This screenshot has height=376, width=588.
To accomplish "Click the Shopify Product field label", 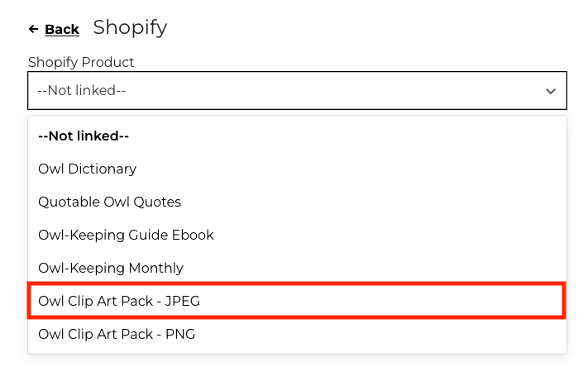I will point(81,62).
